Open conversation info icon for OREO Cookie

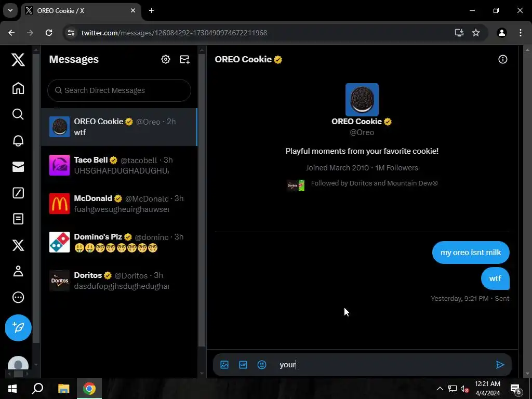pos(502,59)
